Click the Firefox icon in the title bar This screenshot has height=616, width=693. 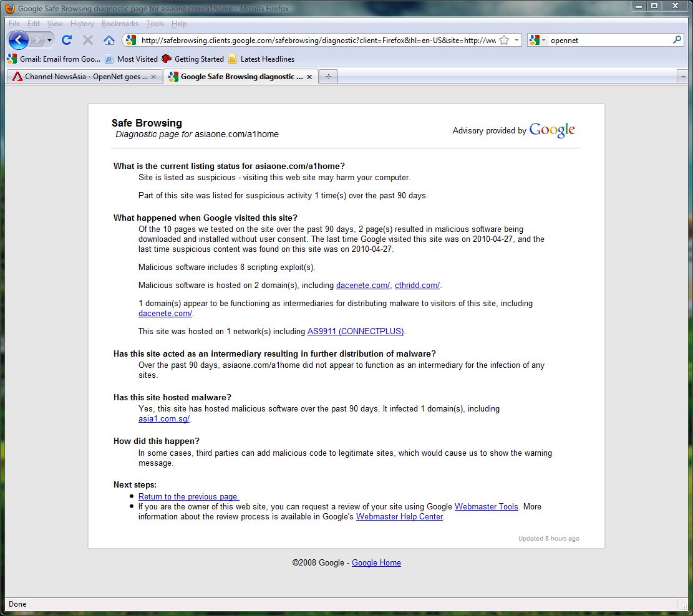pos(10,8)
